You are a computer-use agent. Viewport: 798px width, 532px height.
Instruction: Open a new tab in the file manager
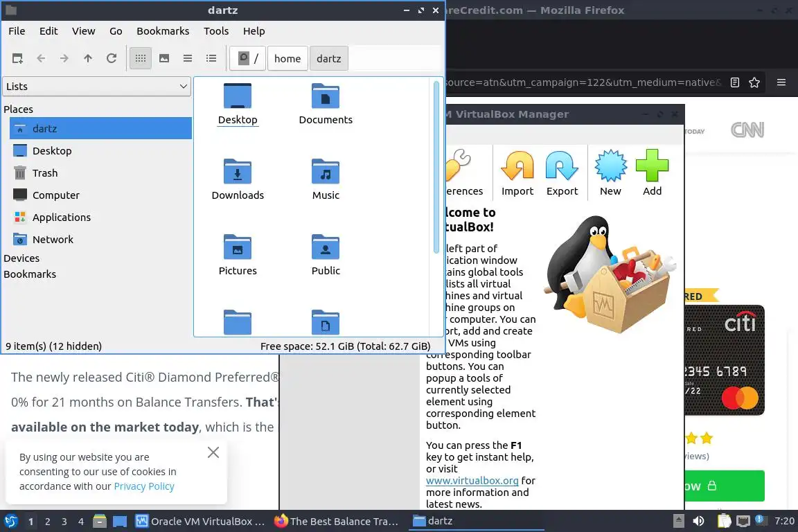pos(17,59)
